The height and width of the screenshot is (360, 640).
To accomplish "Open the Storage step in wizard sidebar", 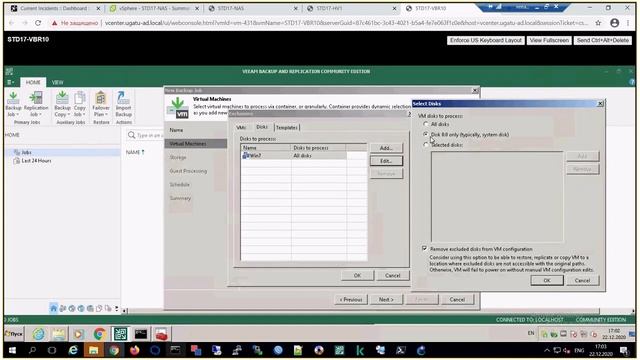I will (x=178, y=157).
